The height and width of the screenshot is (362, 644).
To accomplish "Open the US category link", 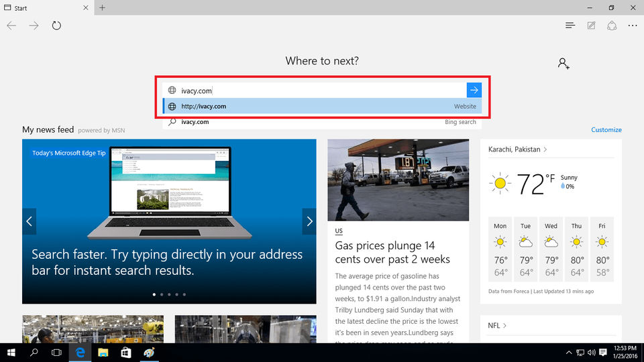I will [x=338, y=231].
